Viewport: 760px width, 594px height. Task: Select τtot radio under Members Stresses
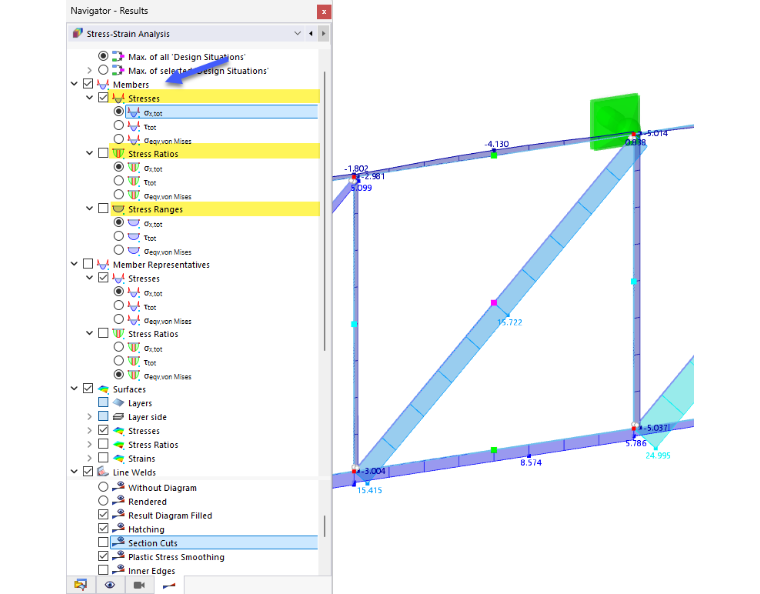[118, 125]
